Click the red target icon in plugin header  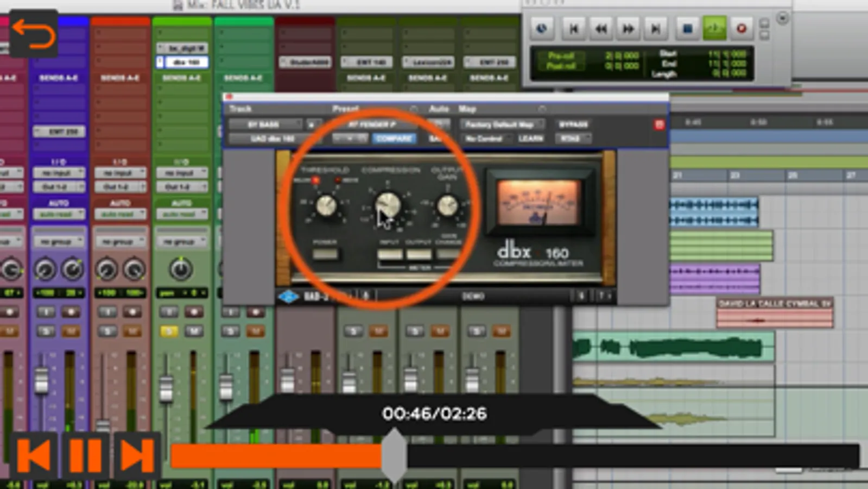click(659, 125)
